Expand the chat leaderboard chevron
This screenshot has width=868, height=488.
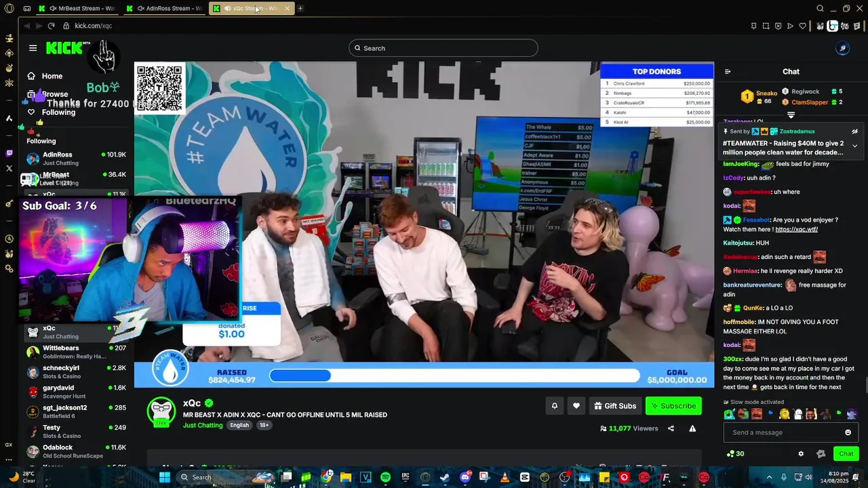coord(791,115)
